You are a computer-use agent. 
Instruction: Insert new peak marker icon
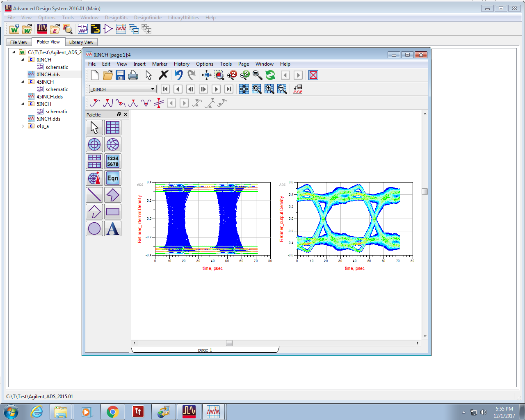point(108,103)
